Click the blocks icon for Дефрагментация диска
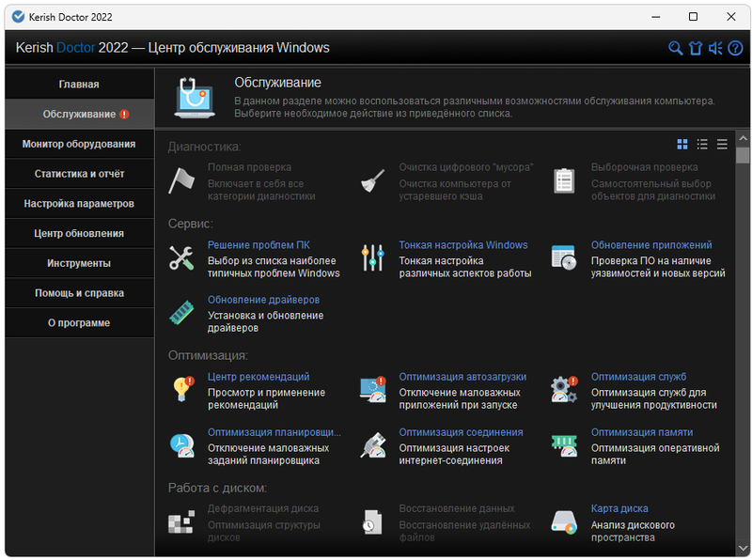Screen dimensions: 752x560 (181, 521)
